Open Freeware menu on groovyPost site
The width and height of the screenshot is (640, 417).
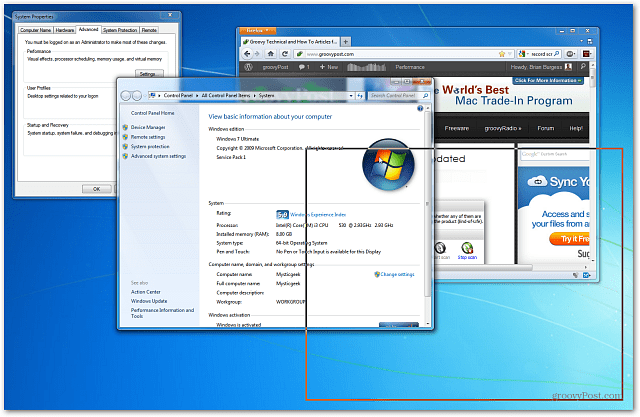click(456, 128)
